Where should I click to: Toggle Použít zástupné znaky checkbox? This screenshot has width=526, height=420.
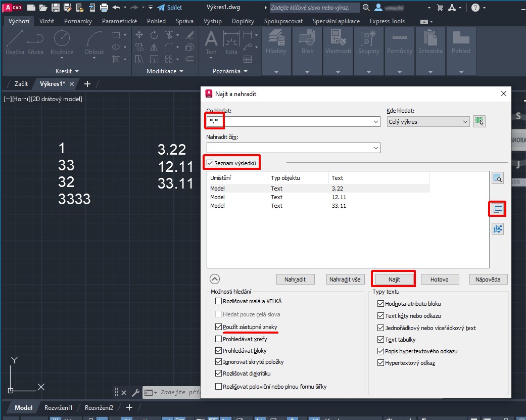tap(219, 327)
